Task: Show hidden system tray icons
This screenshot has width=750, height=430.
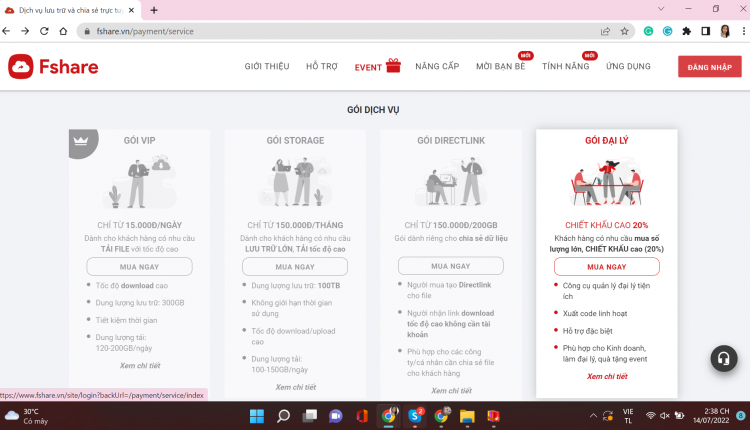Action: coord(593,416)
